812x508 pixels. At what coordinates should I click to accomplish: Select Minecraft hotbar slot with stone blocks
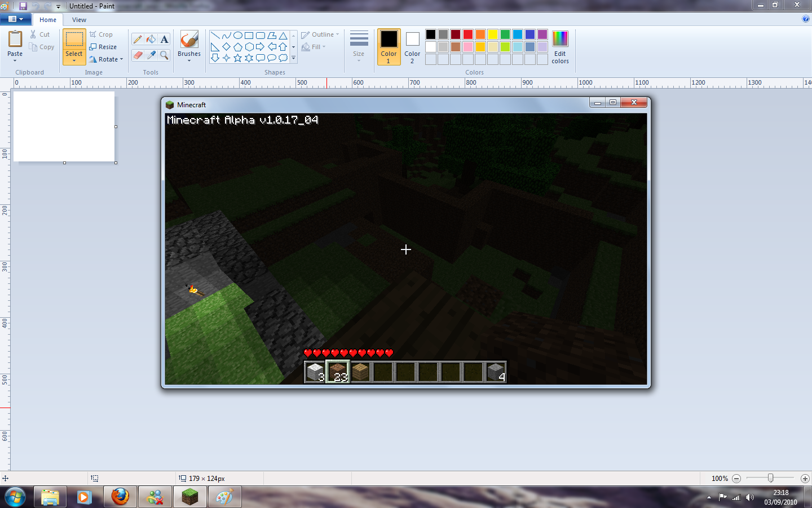[x=315, y=372]
